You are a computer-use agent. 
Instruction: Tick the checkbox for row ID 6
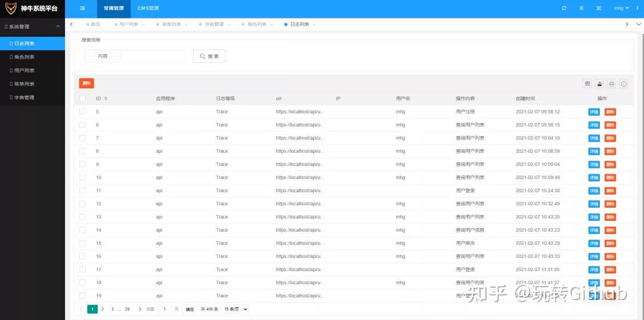click(x=82, y=125)
